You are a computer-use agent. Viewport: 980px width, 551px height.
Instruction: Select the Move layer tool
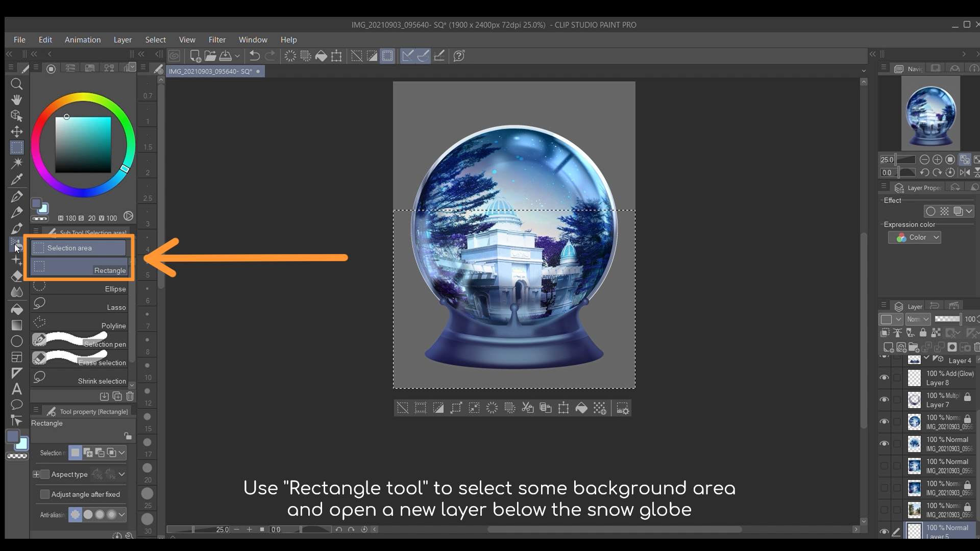pos(16,132)
